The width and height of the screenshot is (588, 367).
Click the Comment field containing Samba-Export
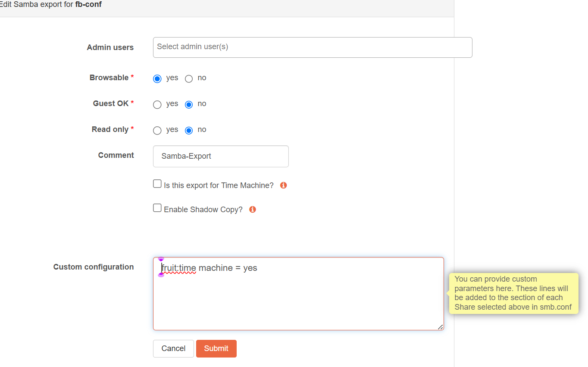pos(221,156)
